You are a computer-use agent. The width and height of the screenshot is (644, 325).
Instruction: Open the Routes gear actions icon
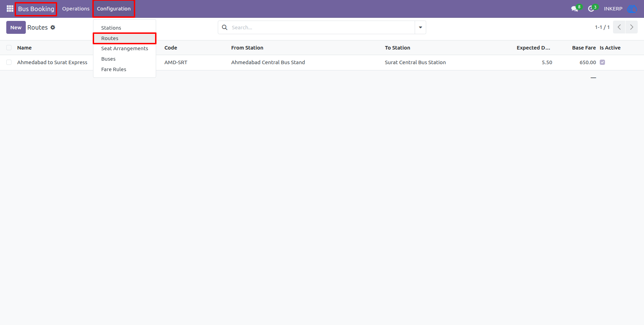click(53, 27)
